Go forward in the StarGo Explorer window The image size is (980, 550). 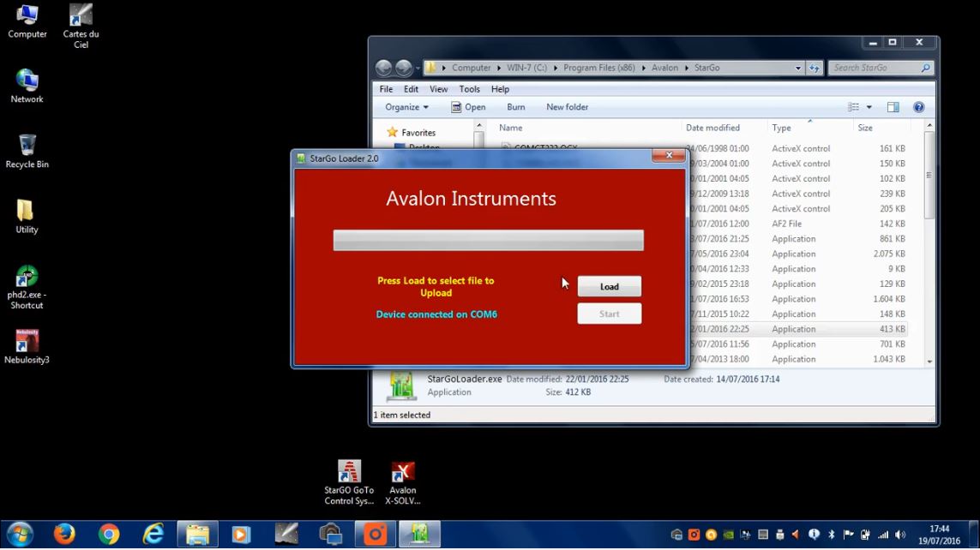point(404,68)
